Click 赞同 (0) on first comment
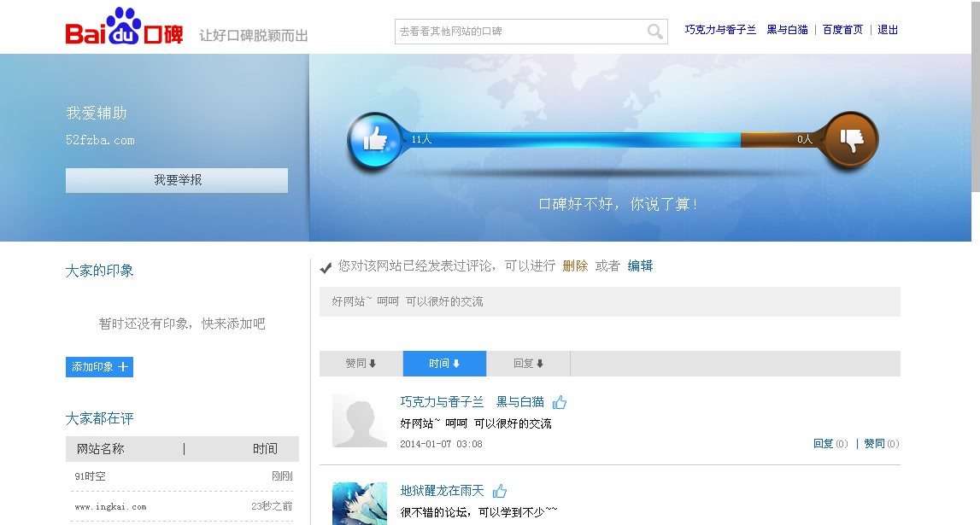This screenshot has width=980, height=525. 881,444
